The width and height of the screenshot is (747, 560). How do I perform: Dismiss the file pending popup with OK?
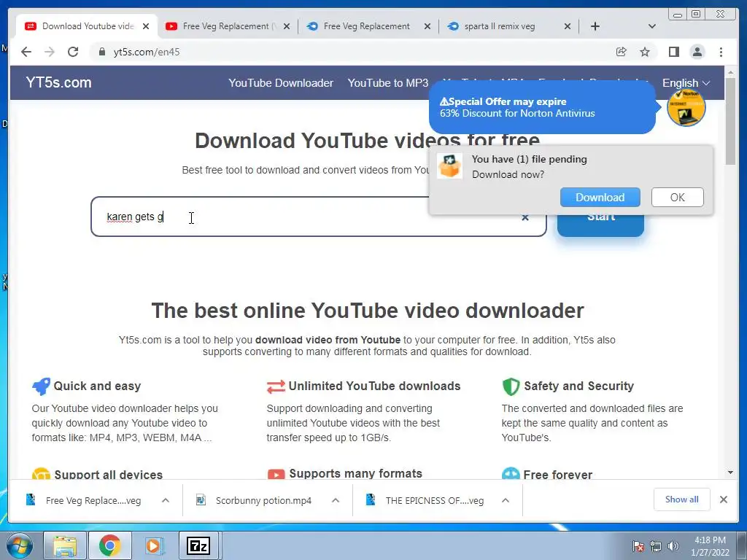(x=677, y=197)
